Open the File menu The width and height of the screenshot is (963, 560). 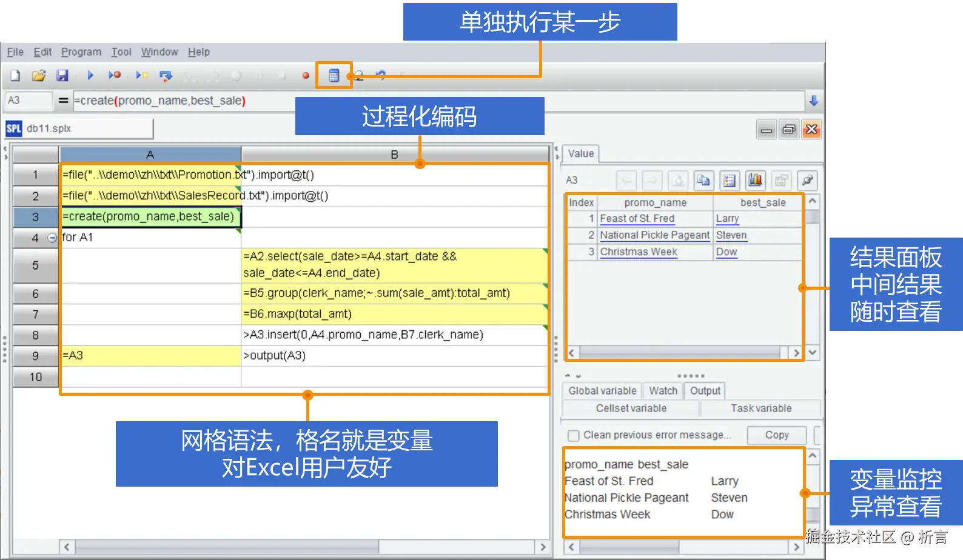click(15, 52)
